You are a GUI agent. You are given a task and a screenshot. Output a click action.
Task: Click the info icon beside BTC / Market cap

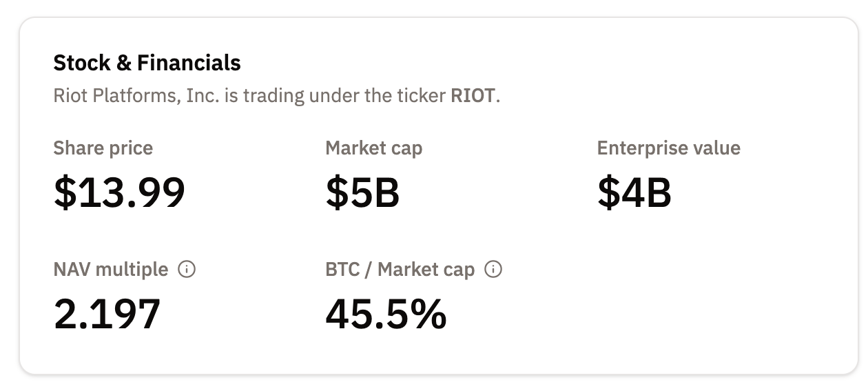[493, 270]
